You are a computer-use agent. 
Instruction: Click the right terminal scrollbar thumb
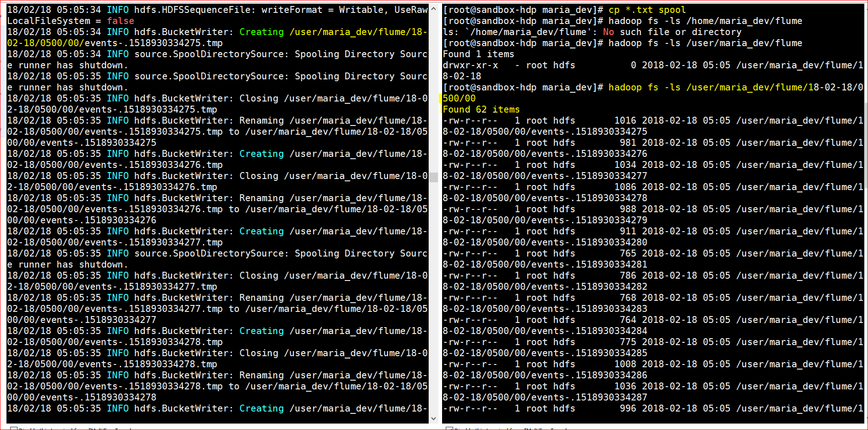click(866, 145)
